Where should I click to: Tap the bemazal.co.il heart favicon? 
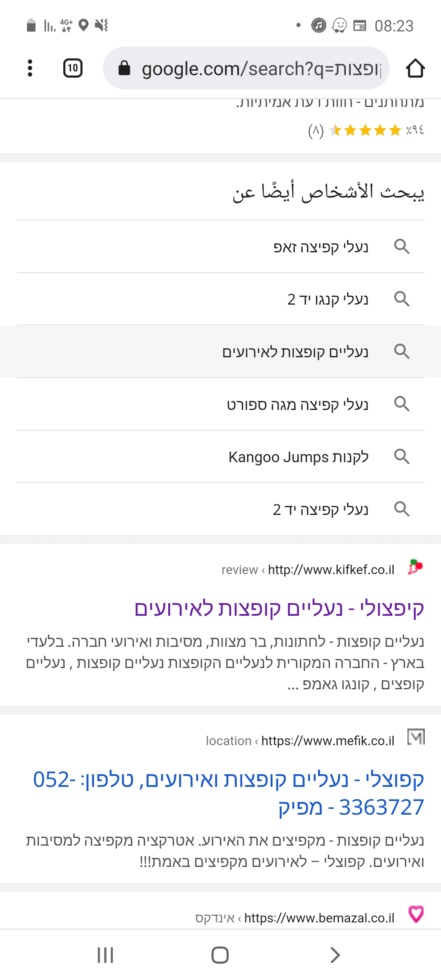[416, 914]
